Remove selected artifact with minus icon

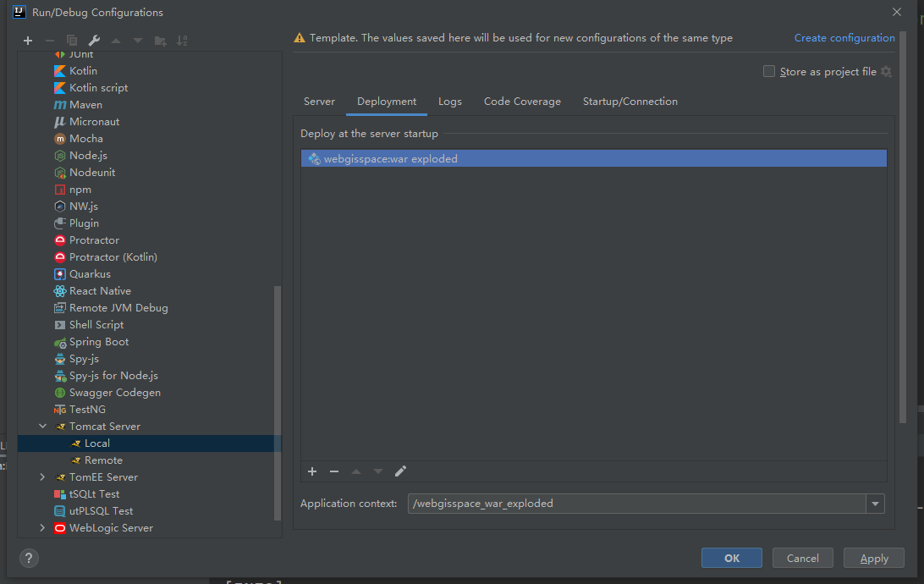pyautogui.click(x=334, y=471)
